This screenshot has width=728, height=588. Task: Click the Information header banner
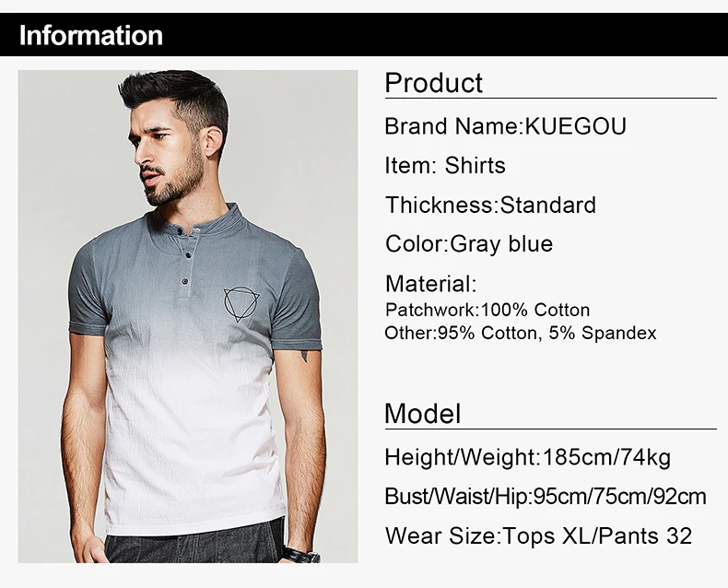364,35
